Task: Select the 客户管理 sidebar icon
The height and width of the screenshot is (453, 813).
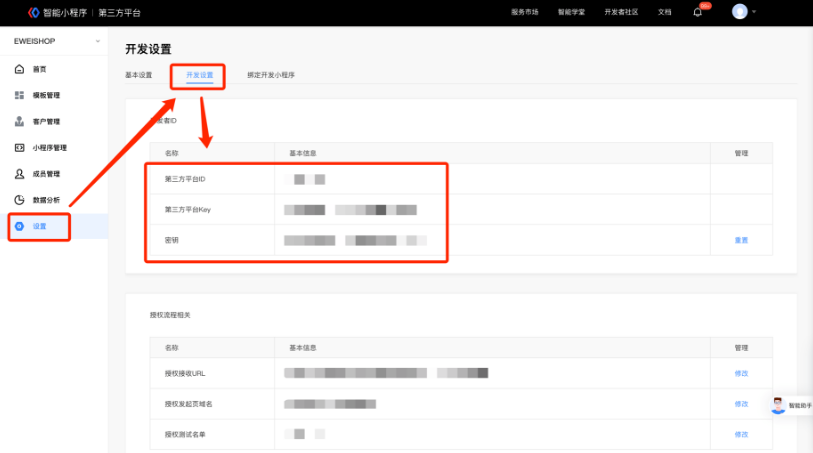Action: 20,121
